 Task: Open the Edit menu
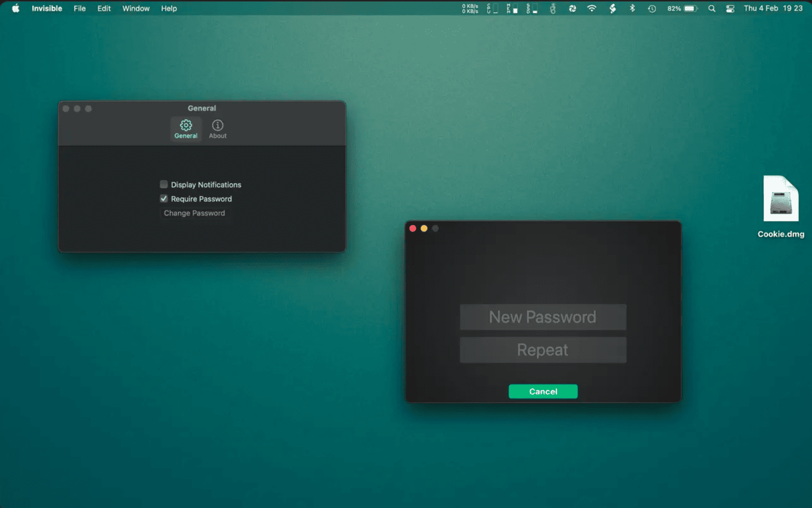coord(104,8)
